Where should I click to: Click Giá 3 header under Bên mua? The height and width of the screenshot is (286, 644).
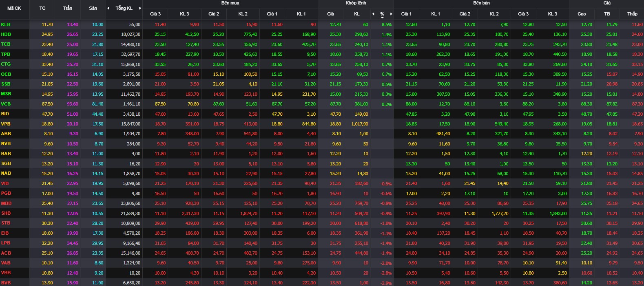(x=155, y=14)
